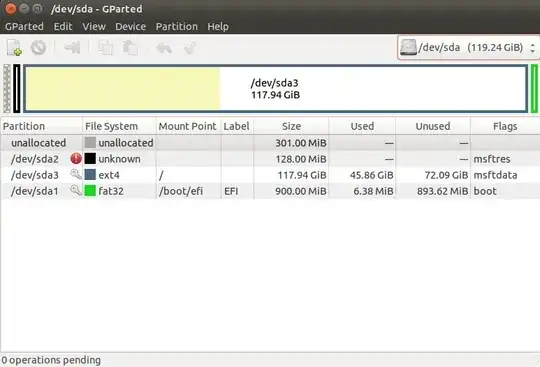Select the unallocated partition row name
Viewport: 540px width, 367px height.
coord(39,143)
